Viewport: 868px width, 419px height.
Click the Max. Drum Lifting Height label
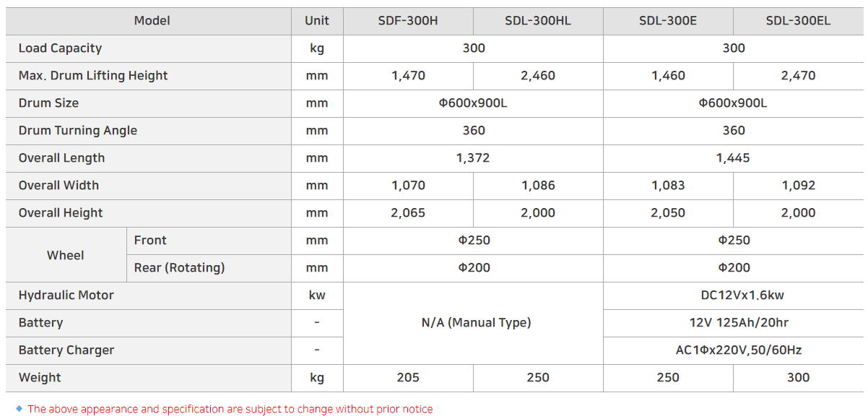(x=93, y=76)
